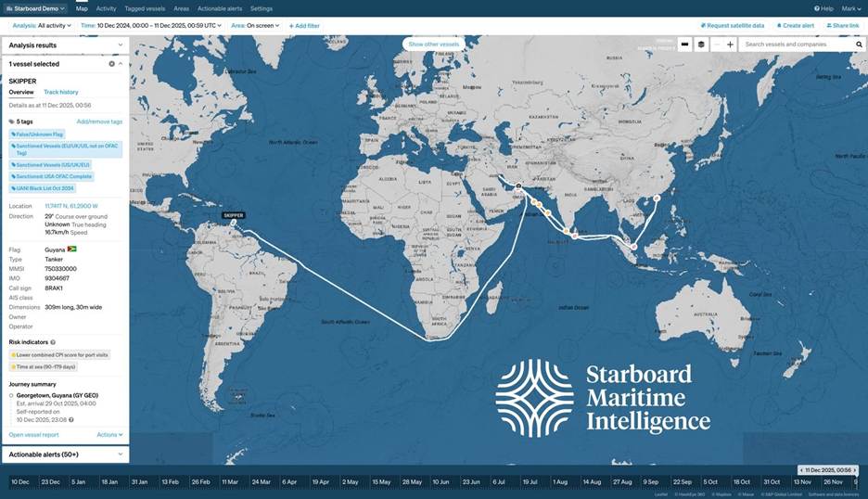The image size is (868, 499).
Task: Step timeline backward with left arrow
Action: [x=801, y=470]
